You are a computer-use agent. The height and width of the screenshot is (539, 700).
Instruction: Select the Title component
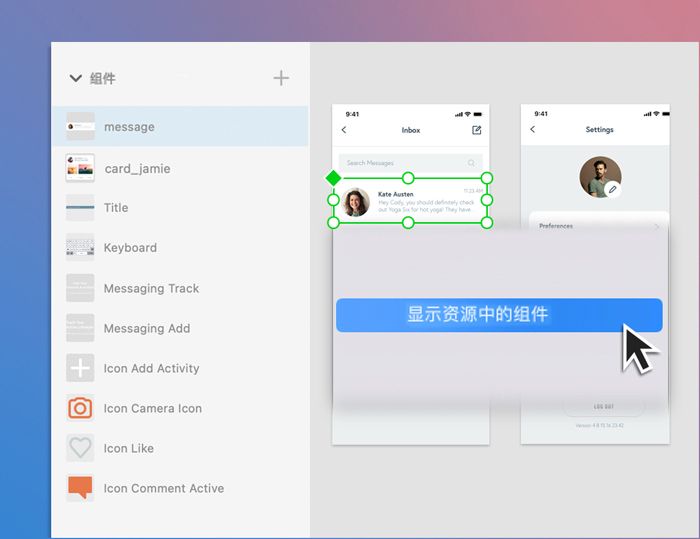pyautogui.click(x=180, y=208)
